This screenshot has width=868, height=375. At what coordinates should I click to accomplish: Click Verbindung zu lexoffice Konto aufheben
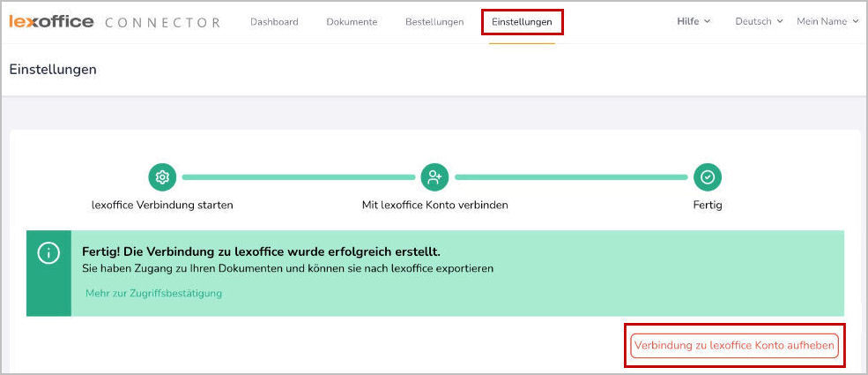click(734, 346)
